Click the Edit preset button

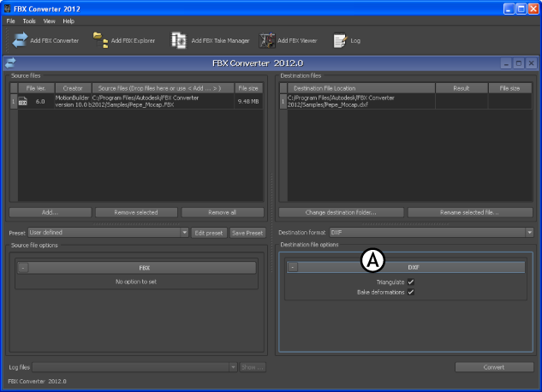(x=209, y=233)
